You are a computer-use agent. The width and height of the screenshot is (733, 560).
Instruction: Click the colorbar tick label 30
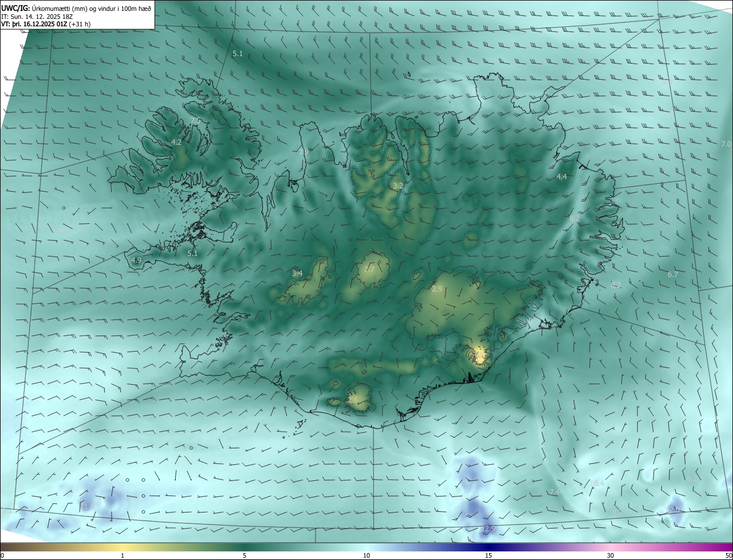pyautogui.click(x=610, y=555)
